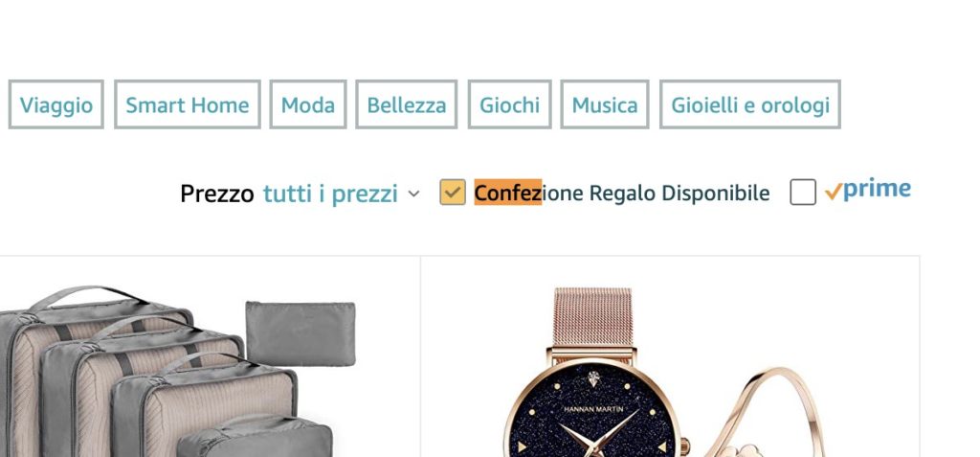980x457 pixels.
Task: Choose the Moda category box
Action: (x=307, y=104)
